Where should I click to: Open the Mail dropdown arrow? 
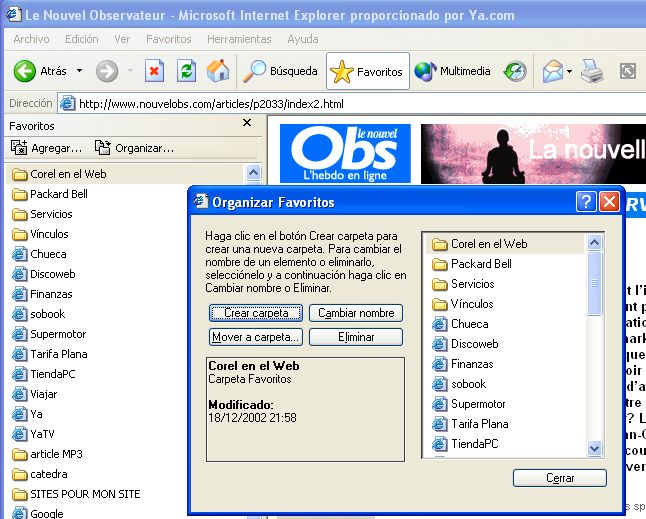[x=569, y=71]
